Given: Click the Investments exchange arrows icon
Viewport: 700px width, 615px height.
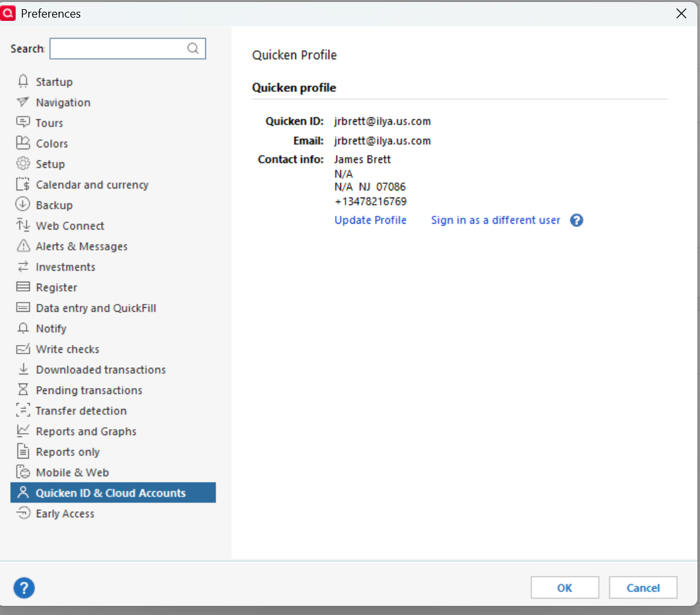Looking at the screenshot, I should (23, 267).
